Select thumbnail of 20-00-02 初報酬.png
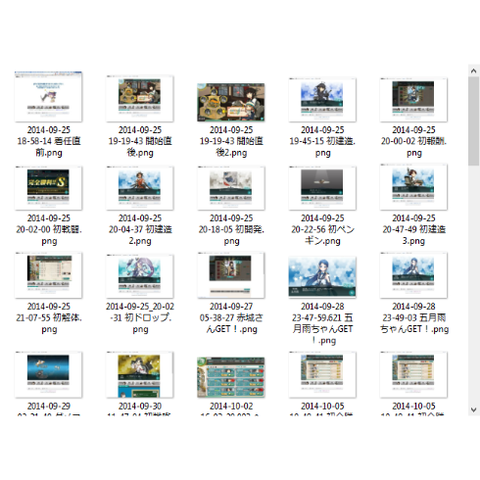 click(x=414, y=100)
